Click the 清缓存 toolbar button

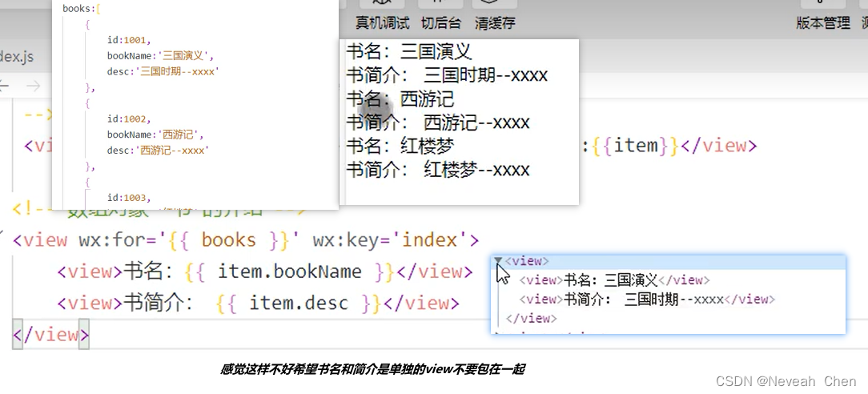pos(495,22)
